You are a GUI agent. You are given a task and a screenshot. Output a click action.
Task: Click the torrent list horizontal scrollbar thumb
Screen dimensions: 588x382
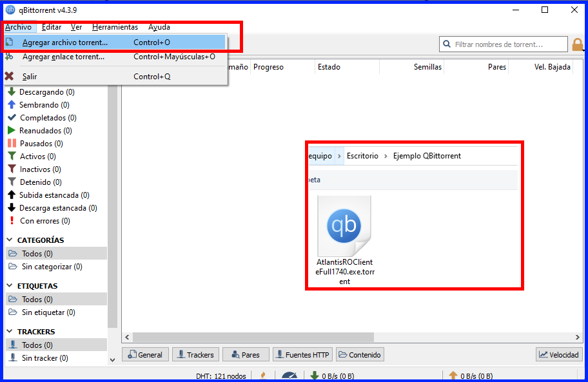pyautogui.click(x=253, y=337)
